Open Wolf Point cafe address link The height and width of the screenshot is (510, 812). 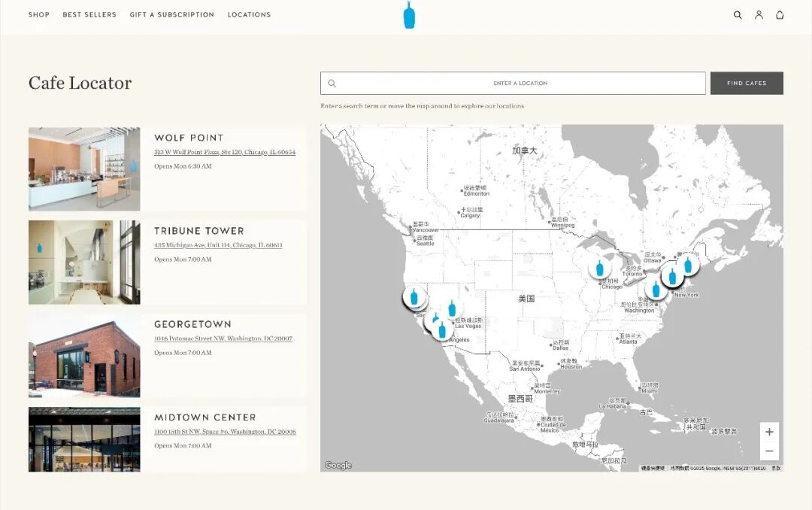click(x=225, y=152)
